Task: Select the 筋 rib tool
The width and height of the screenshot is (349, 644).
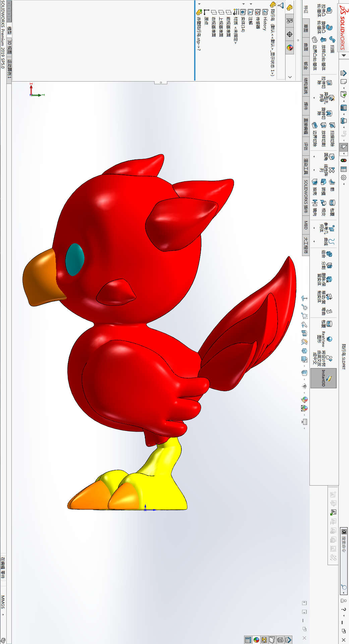Action: [x=332, y=185]
